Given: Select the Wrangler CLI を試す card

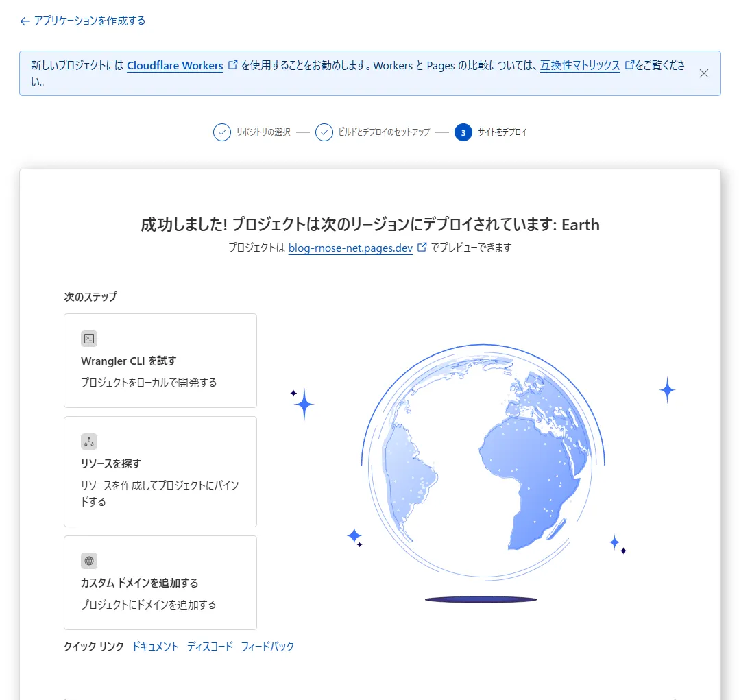Looking at the screenshot, I should click(160, 361).
